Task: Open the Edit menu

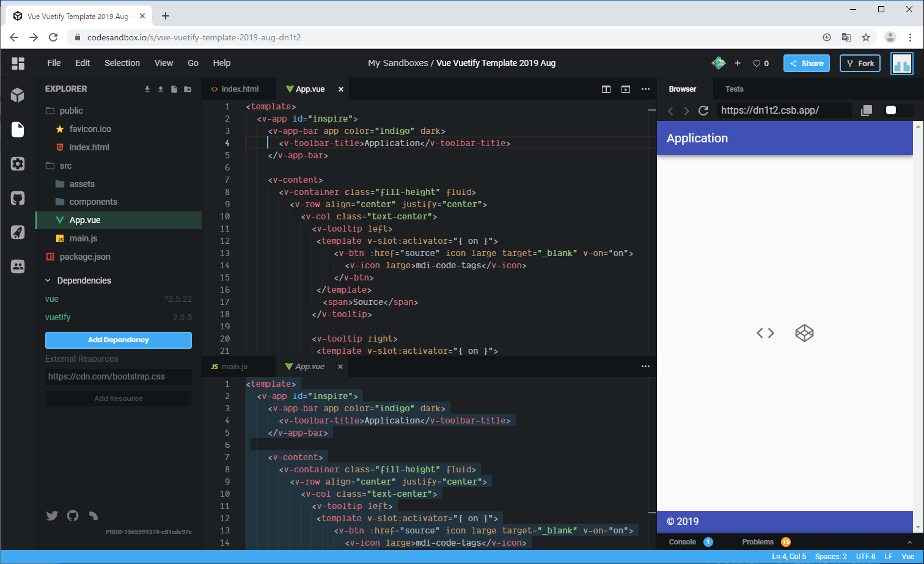Action: coord(82,63)
